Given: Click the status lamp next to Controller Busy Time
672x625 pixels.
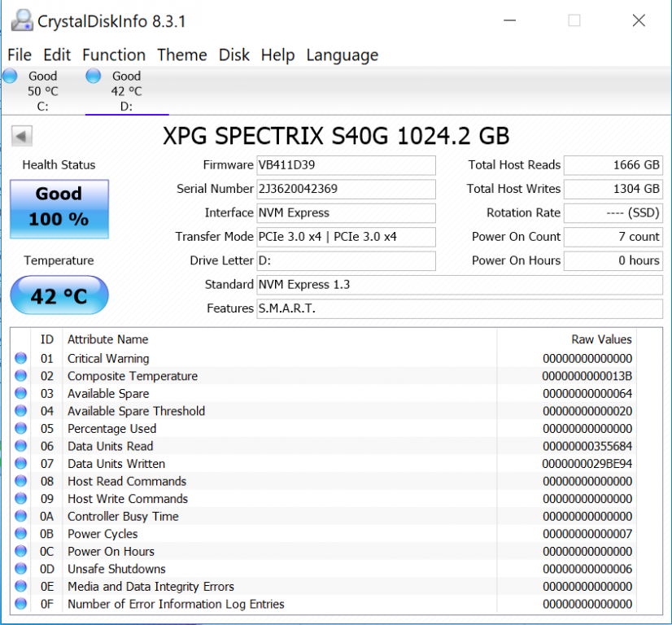Looking at the screenshot, I should 20,516.
